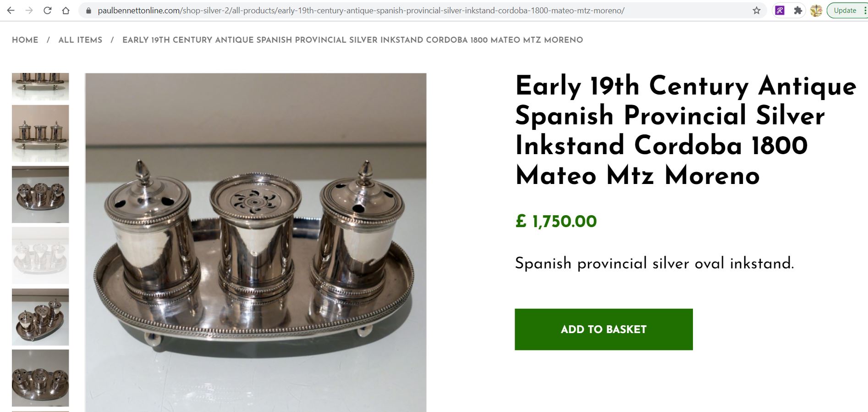Bookmark this page with star icon

point(756,10)
